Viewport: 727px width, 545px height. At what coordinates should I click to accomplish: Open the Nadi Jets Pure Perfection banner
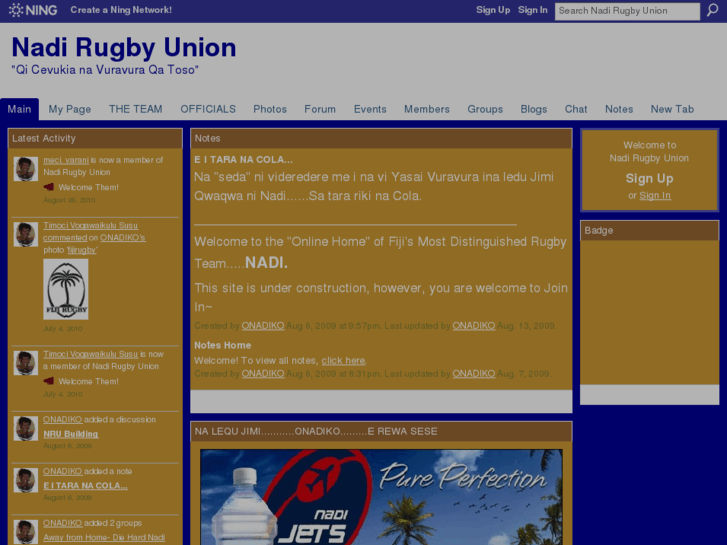pos(381,497)
